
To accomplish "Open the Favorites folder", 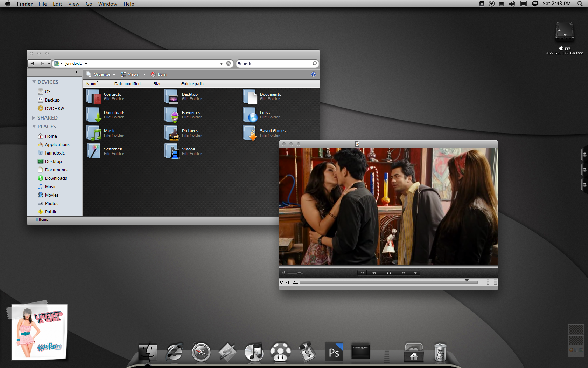I will (184, 115).
